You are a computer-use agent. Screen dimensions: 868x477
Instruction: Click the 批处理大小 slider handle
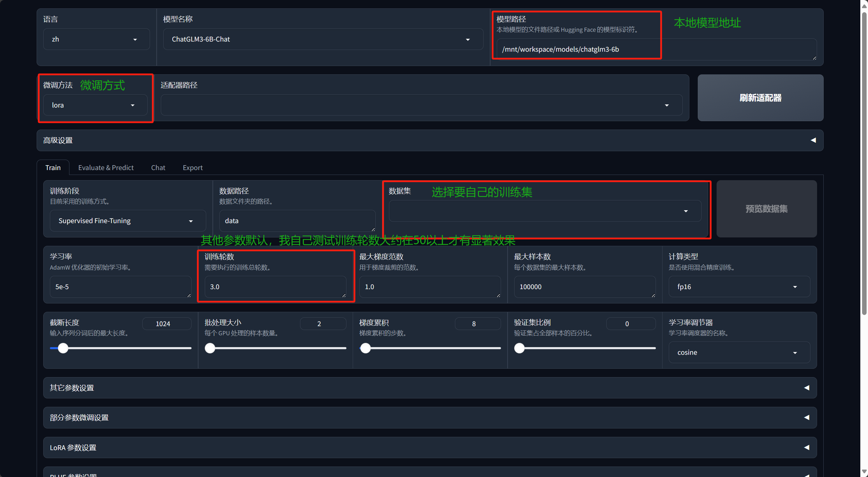coord(210,348)
